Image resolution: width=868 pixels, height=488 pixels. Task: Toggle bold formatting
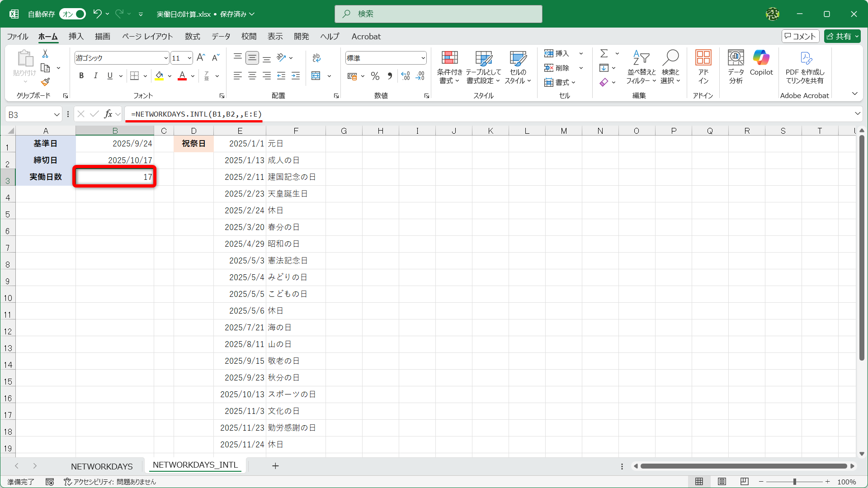click(81, 75)
